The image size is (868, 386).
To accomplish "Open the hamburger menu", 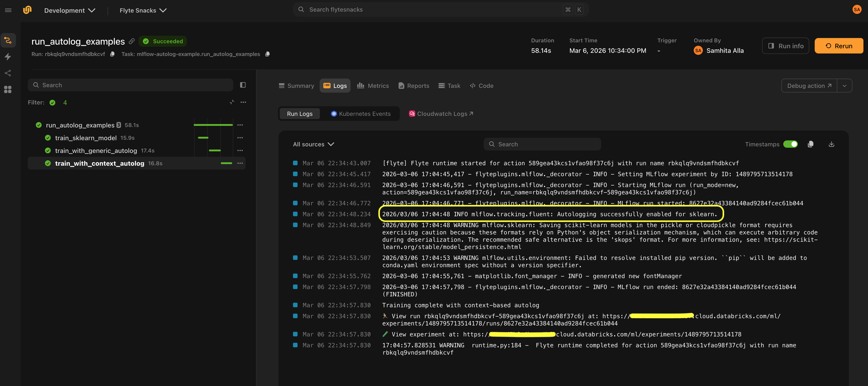I will pyautogui.click(x=8, y=10).
